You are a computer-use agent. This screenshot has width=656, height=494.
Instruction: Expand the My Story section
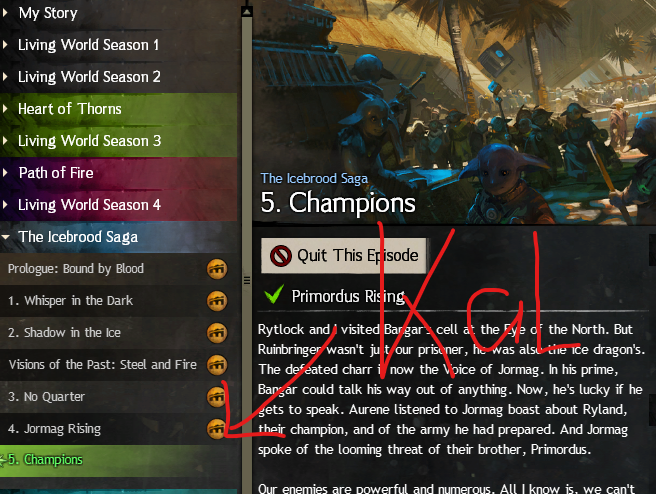(5, 13)
